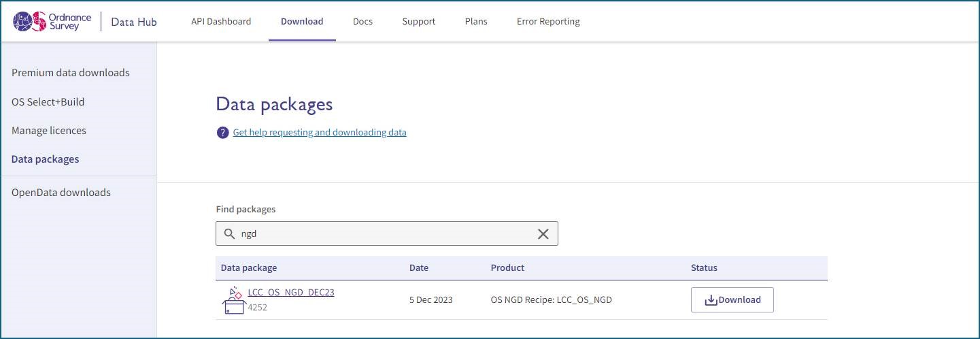This screenshot has height=339, width=980.
Task: Click the 'Data packages' page heading
Action: [274, 104]
